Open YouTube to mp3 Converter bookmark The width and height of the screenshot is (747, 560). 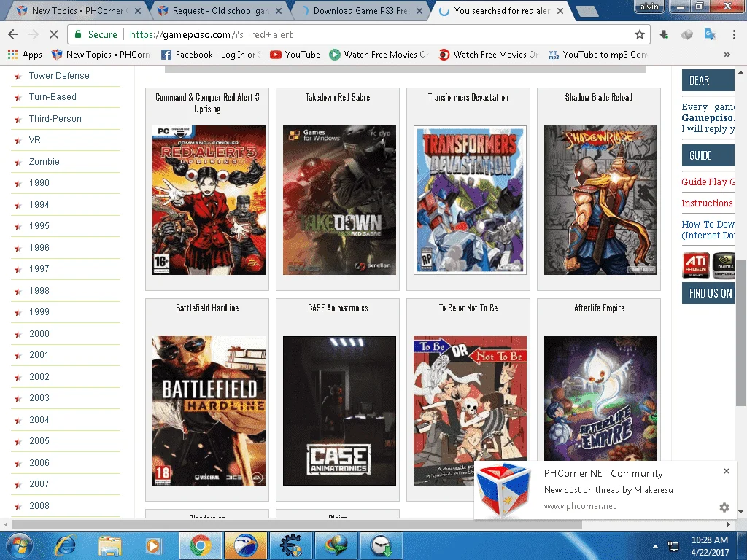tap(598, 55)
